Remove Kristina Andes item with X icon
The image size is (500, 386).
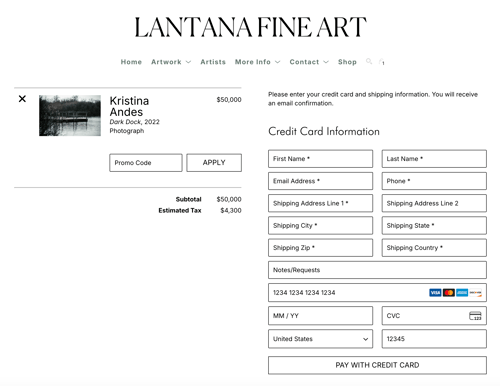point(22,99)
